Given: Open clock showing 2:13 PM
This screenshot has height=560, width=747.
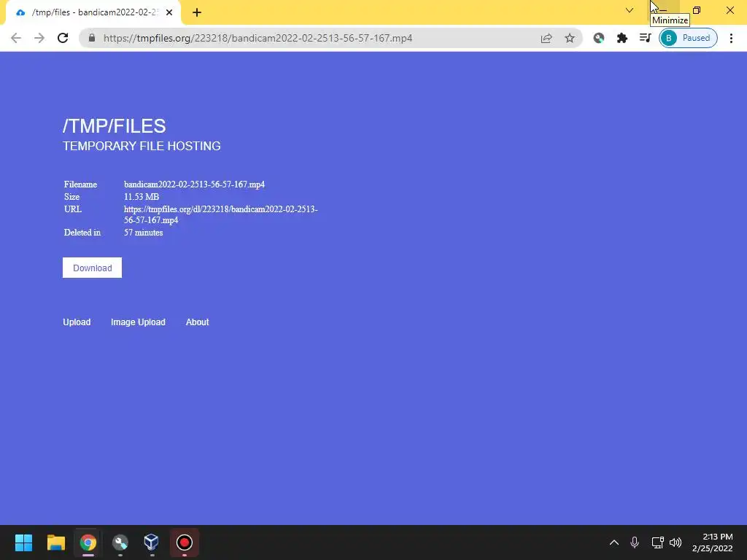Looking at the screenshot, I should (x=713, y=542).
